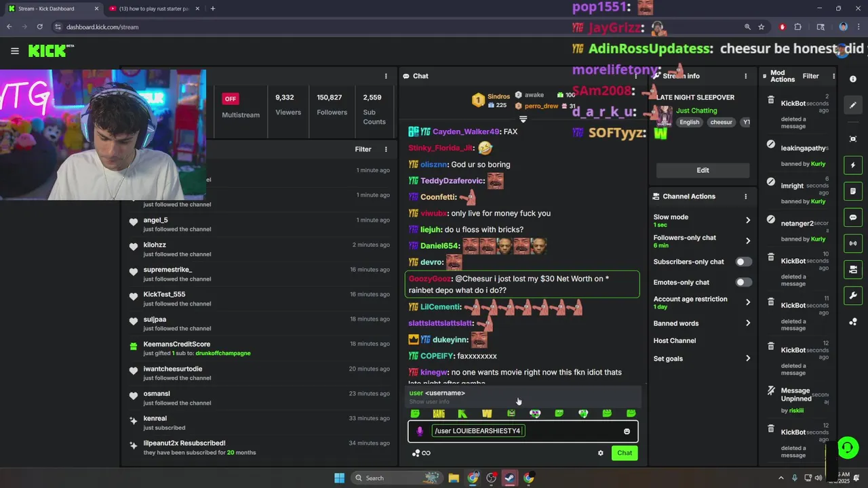
Task: Click trash icon of first KickBot action
Action: 770,100
